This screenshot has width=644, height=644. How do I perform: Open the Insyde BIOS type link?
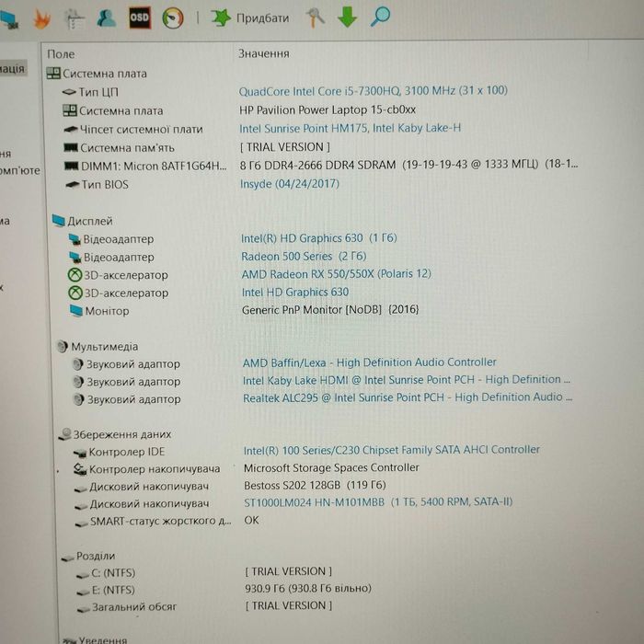coord(290,184)
